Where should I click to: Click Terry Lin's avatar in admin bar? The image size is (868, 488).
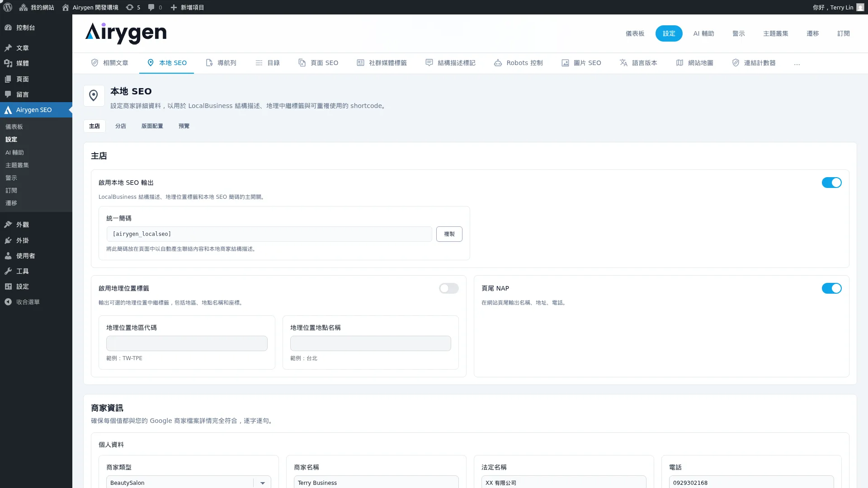pos(860,7)
